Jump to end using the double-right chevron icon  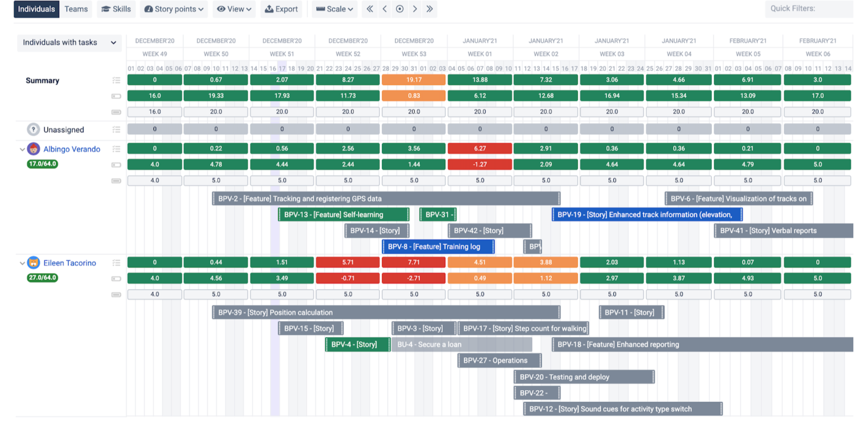pos(430,9)
